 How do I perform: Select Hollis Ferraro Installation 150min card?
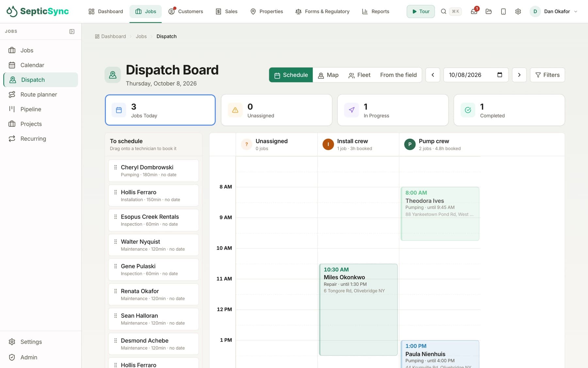tap(154, 195)
